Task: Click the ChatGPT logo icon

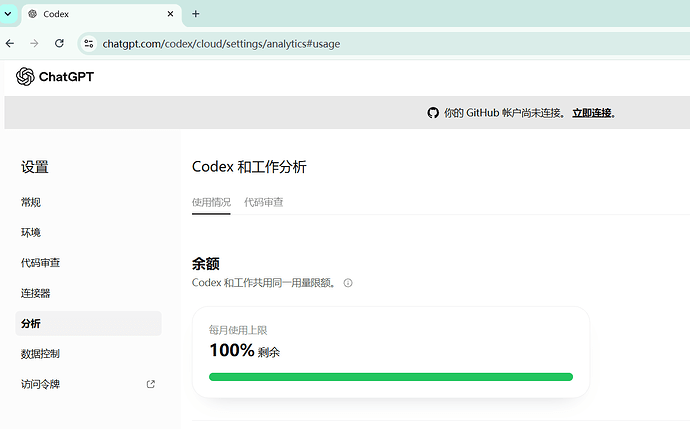Action: pos(25,77)
